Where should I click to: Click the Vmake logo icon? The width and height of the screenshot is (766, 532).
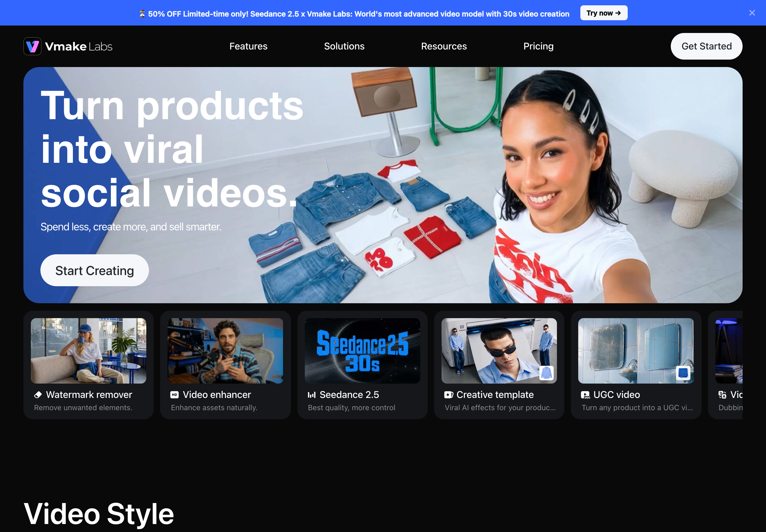point(32,46)
